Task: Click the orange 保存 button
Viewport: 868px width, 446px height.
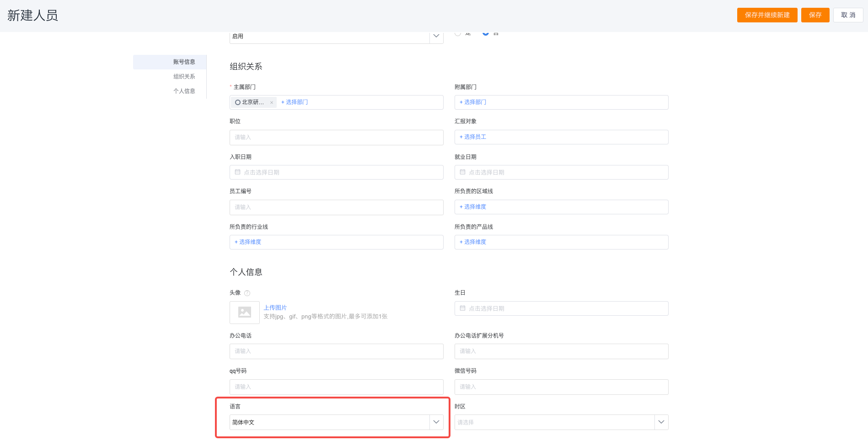Action: coord(815,15)
